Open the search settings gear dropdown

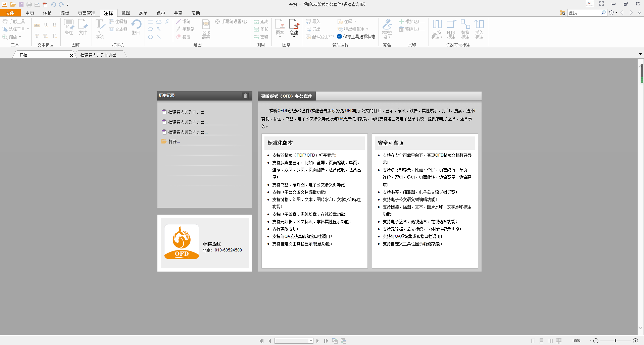(613, 13)
